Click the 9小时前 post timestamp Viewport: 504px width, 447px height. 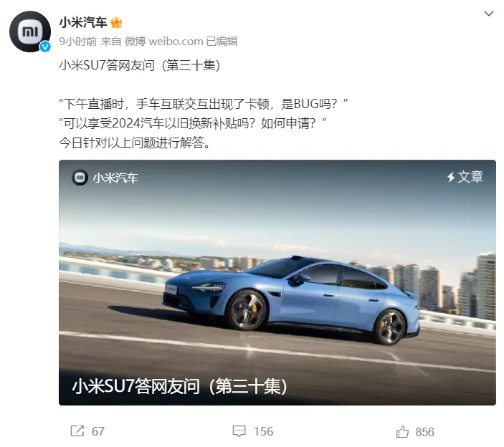(x=77, y=42)
